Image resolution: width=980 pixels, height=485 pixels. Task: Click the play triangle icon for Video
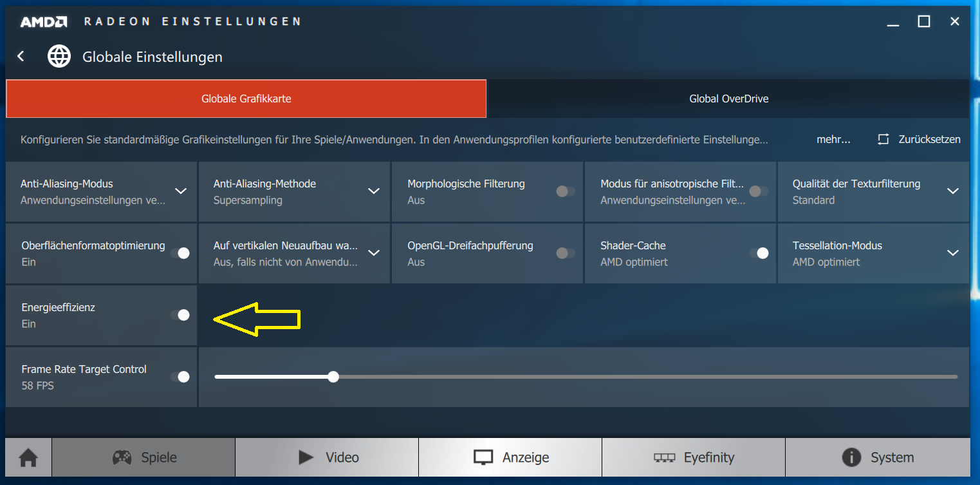coord(306,457)
